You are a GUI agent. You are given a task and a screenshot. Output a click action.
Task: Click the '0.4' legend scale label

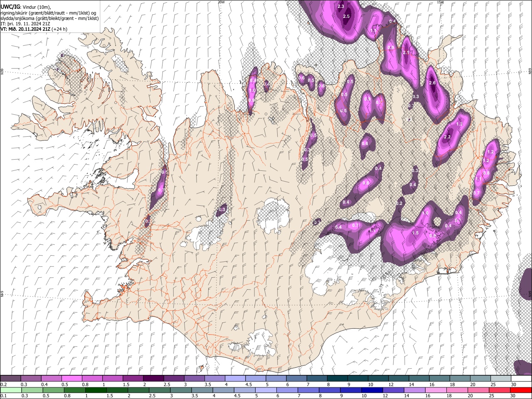pos(44,384)
